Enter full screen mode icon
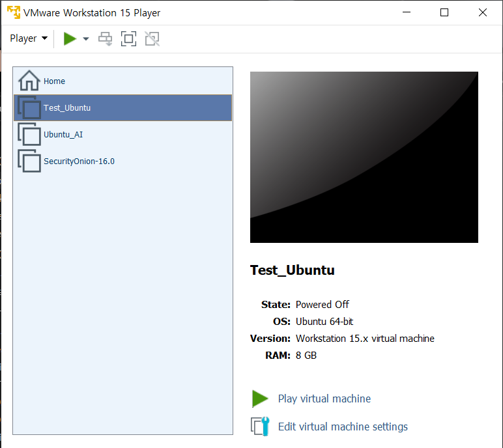Viewport: 503px width, 448px height. point(128,39)
